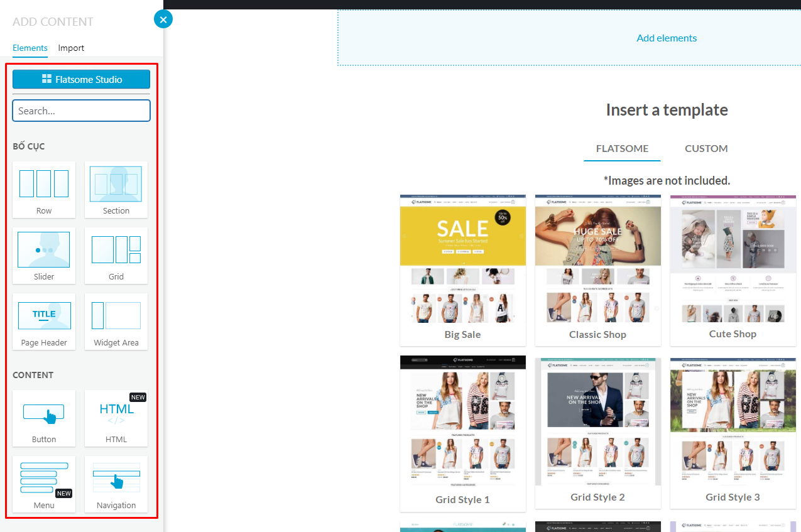Viewport: 801px width, 532px height.
Task: Insert a Button content element
Action: pos(44,418)
